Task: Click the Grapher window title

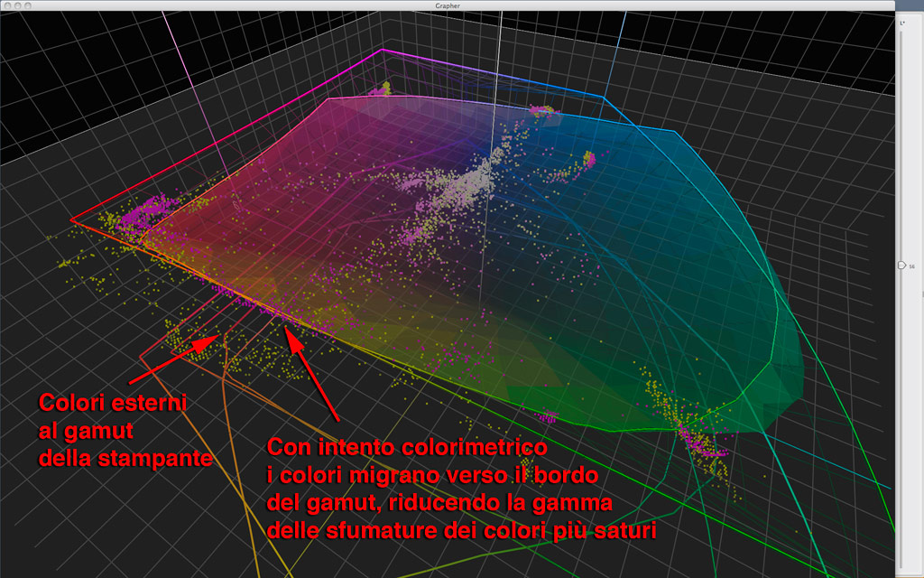Action: [448, 5]
